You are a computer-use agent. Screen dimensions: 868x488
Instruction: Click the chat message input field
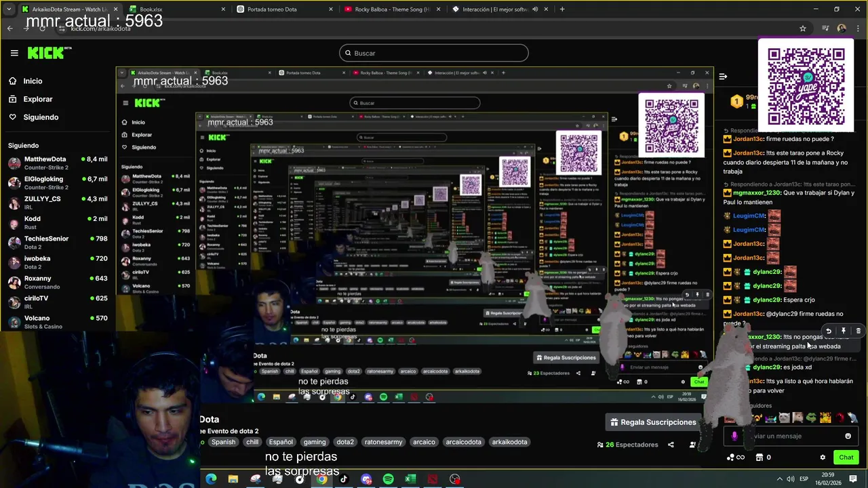tap(791, 436)
